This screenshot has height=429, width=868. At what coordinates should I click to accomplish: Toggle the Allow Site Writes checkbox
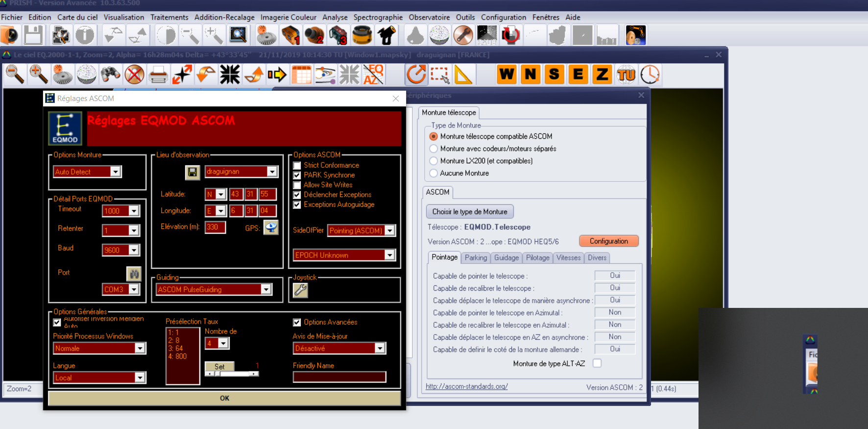[297, 185]
